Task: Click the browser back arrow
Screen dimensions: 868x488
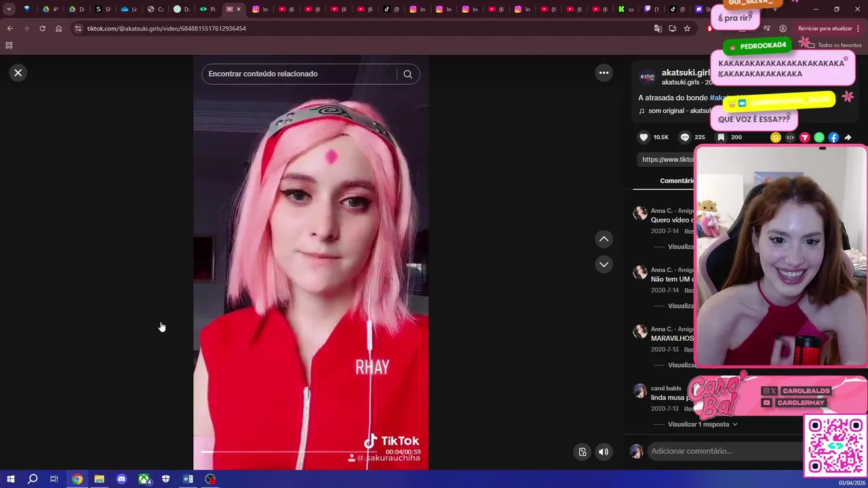Action: (9, 28)
